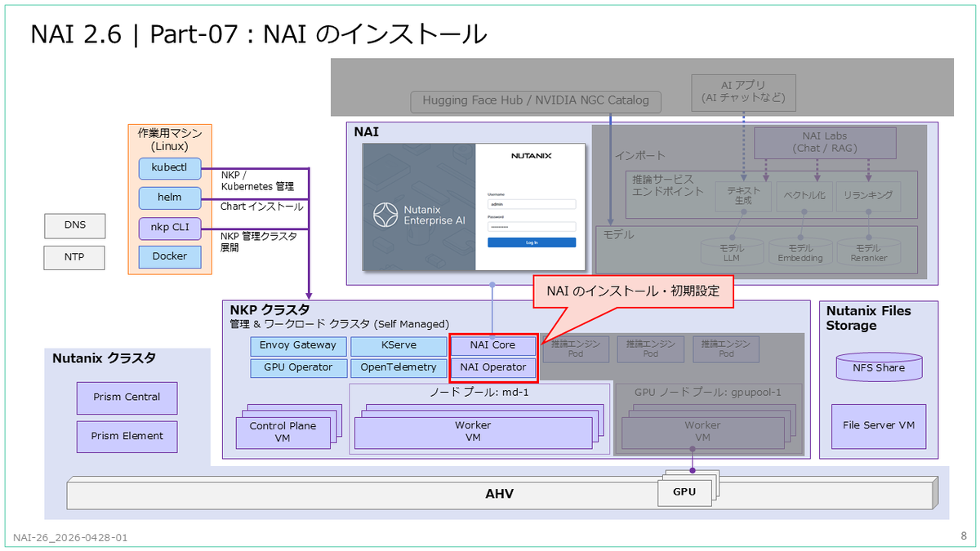Select the NAI Operator box
This screenshot has height=551, width=980.
(493, 367)
